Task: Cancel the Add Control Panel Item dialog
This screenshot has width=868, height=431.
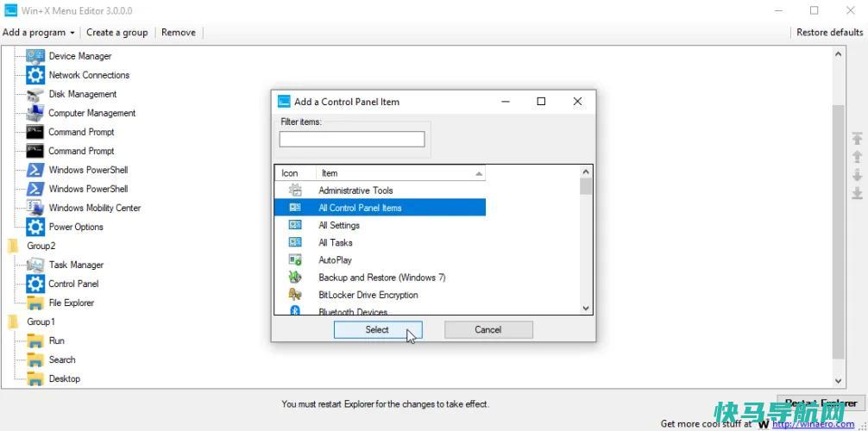Action: (x=488, y=330)
